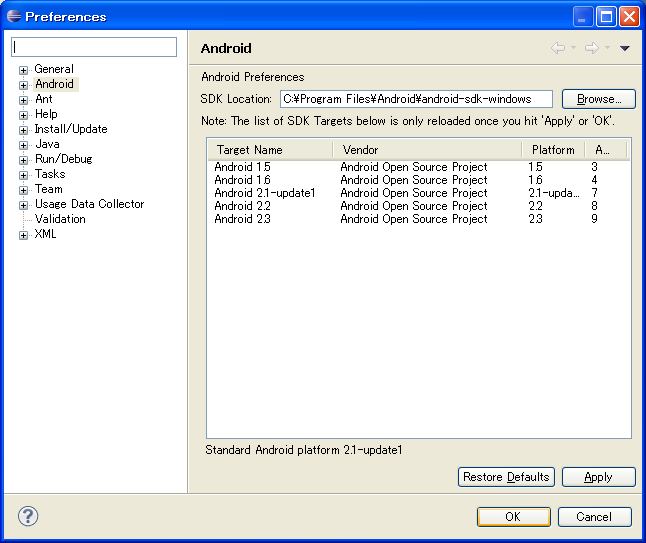Click the Browse button for SDK location

click(598, 99)
